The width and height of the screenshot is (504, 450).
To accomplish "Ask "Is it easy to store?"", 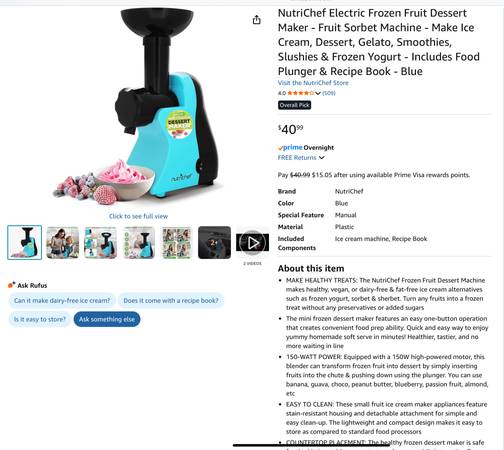I will point(40,319).
